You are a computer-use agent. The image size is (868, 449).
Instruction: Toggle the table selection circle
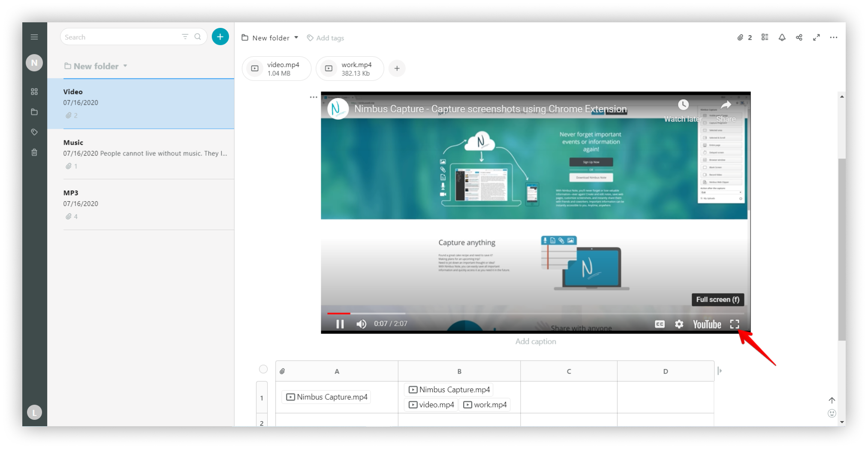click(263, 369)
